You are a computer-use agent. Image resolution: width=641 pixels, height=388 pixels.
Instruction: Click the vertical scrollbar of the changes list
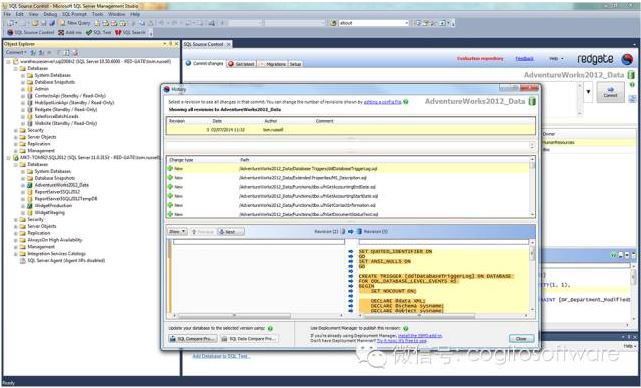(532, 187)
